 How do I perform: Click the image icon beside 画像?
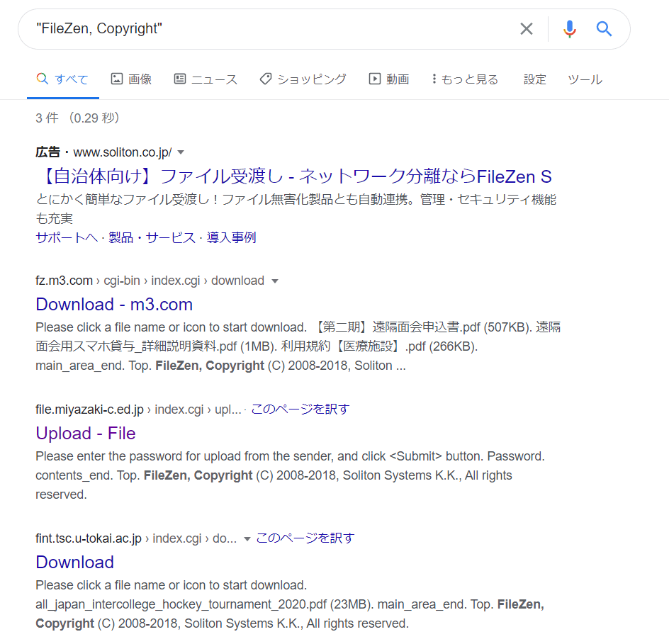(x=117, y=79)
